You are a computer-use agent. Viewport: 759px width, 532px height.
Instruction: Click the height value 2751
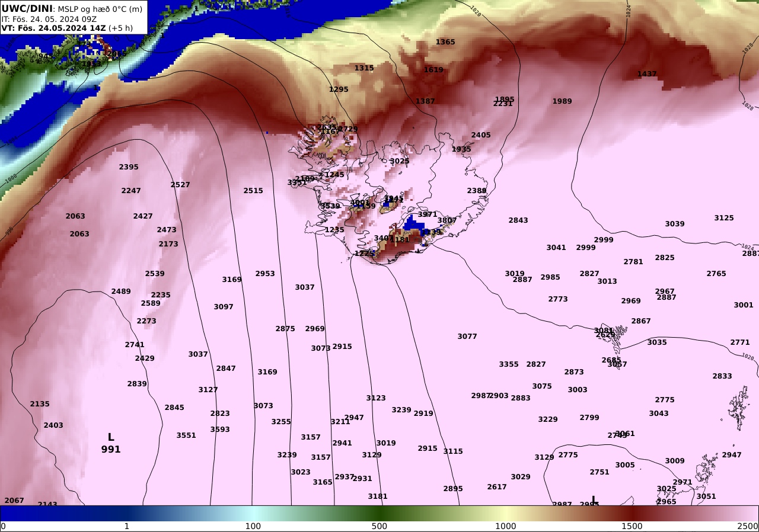pyautogui.click(x=599, y=472)
